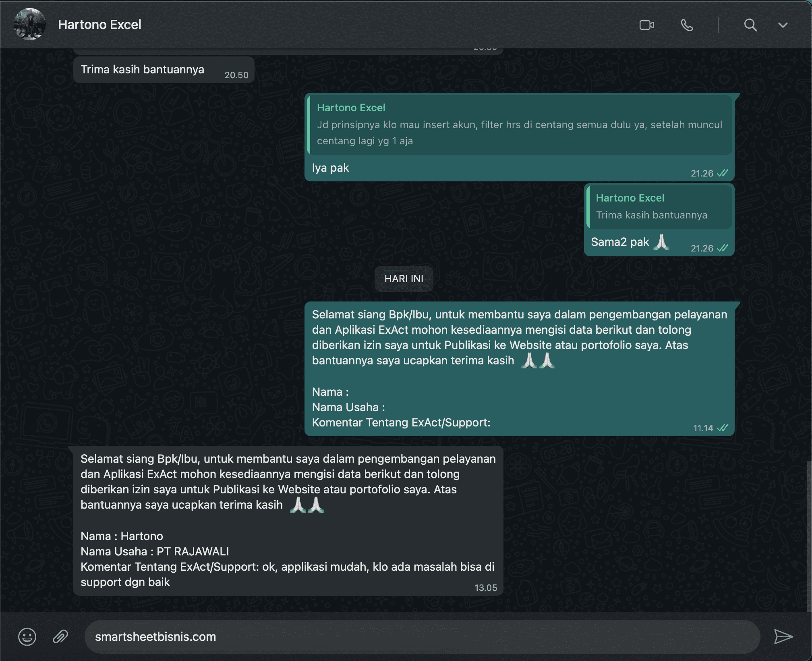Select the 'Sama2 pak' outgoing message

[620, 242]
